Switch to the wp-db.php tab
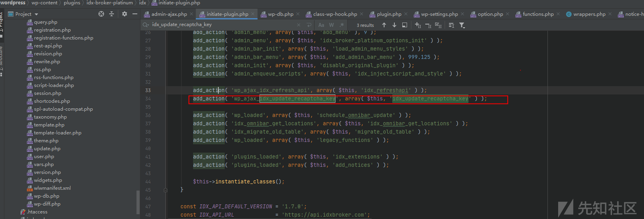 [280, 14]
